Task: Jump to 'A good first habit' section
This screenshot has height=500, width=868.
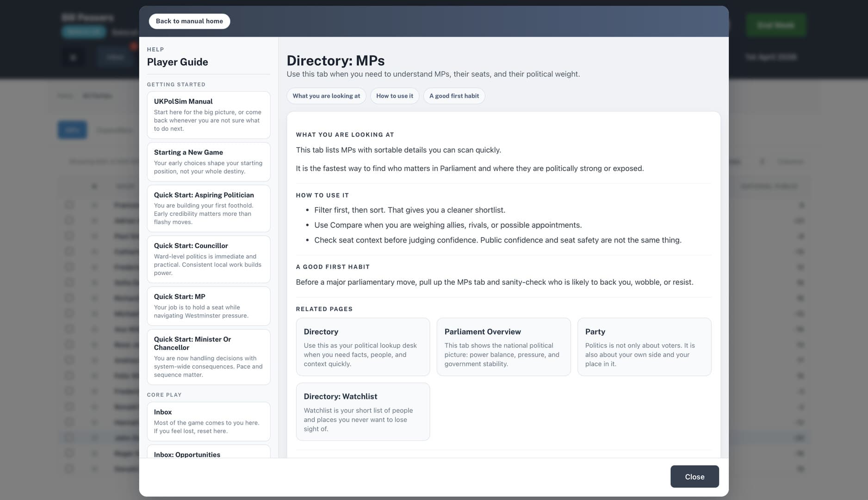Action: (x=454, y=96)
